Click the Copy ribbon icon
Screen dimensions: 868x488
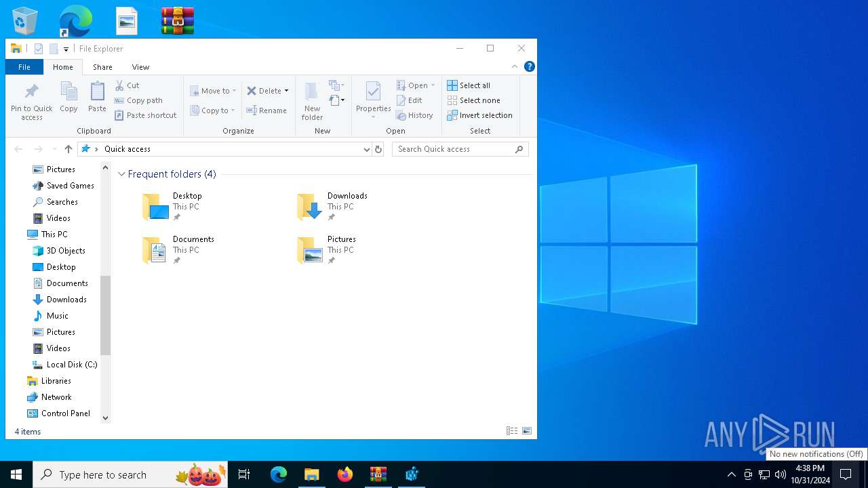68,91
